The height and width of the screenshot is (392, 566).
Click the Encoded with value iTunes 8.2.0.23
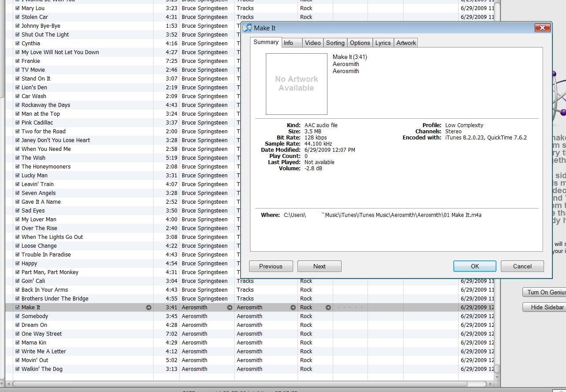(486, 138)
